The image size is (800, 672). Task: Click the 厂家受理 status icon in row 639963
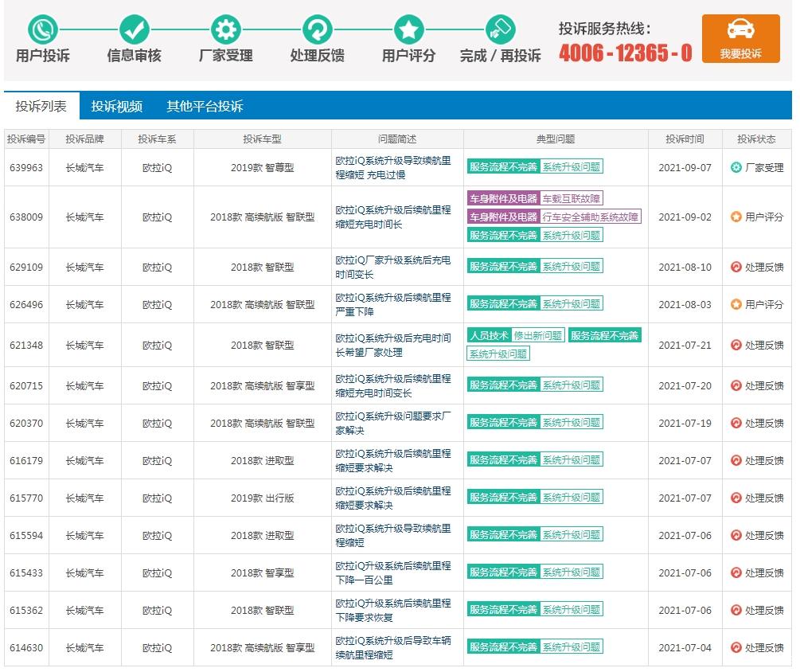tap(736, 167)
